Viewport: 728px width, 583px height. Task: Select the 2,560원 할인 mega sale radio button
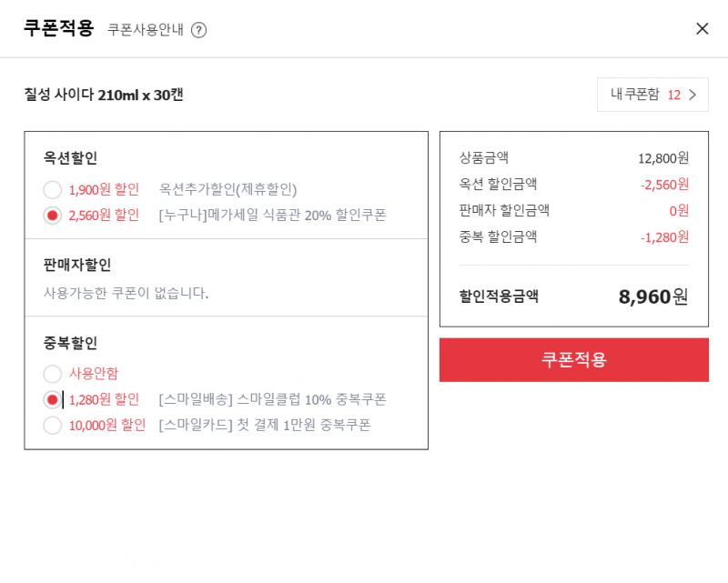click(x=53, y=216)
